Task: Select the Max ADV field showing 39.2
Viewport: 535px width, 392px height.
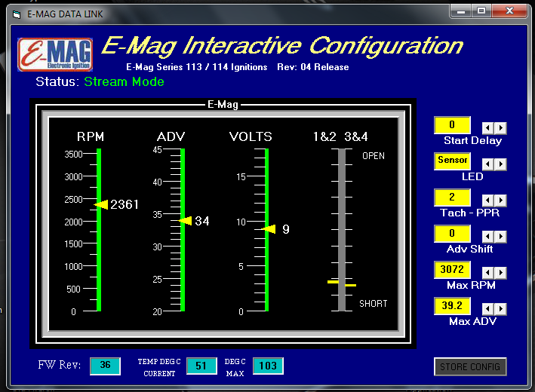Action: click(x=452, y=306)
